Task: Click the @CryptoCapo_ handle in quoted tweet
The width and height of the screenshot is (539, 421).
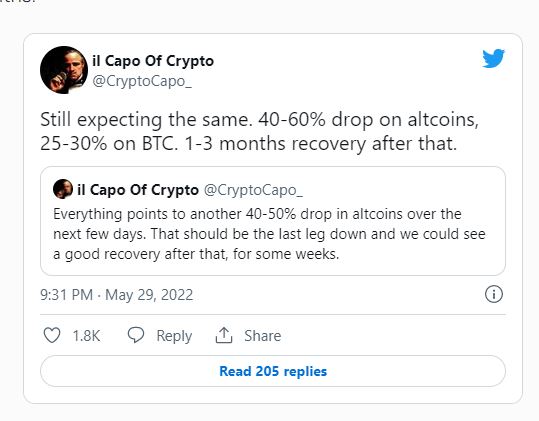Action: 253,190
